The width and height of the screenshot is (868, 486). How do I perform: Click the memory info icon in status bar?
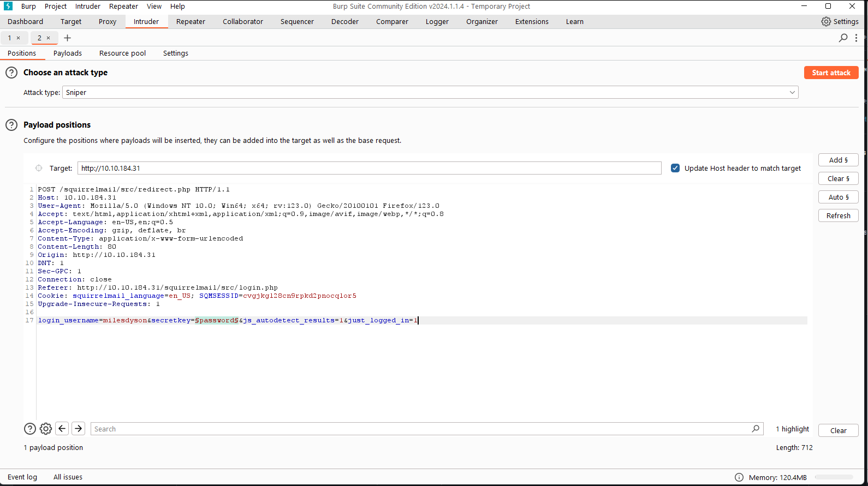[739, 477]
